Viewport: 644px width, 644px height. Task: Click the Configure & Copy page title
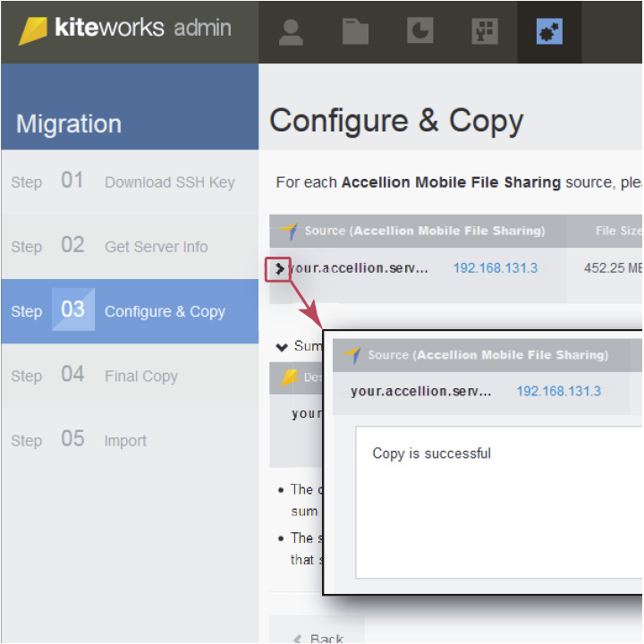click(x=396, y=121)
